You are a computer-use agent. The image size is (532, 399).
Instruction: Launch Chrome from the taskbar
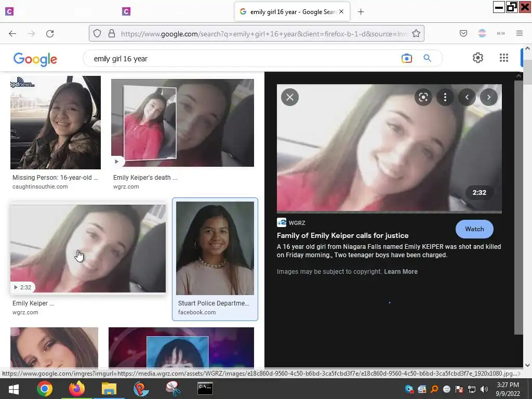coord(45,389)
